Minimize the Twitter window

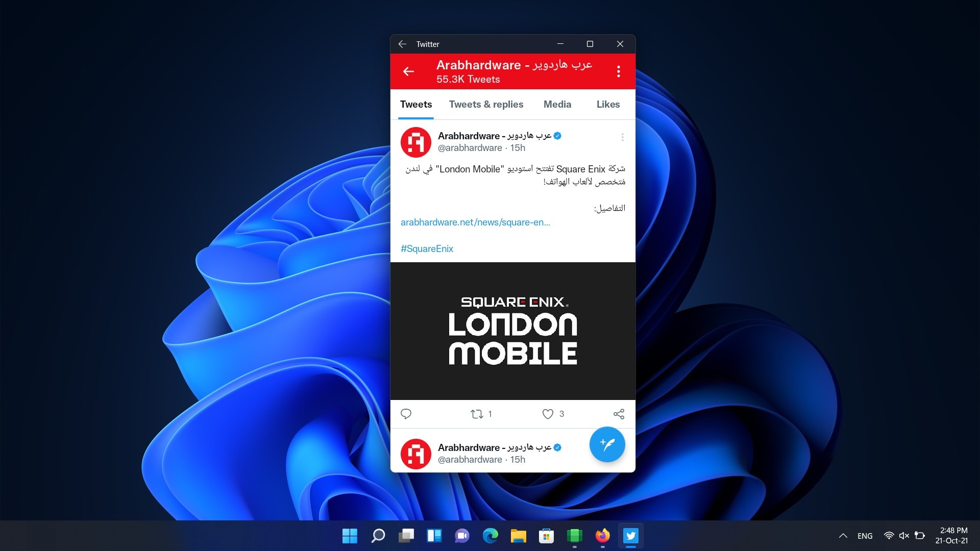[560, 44]
